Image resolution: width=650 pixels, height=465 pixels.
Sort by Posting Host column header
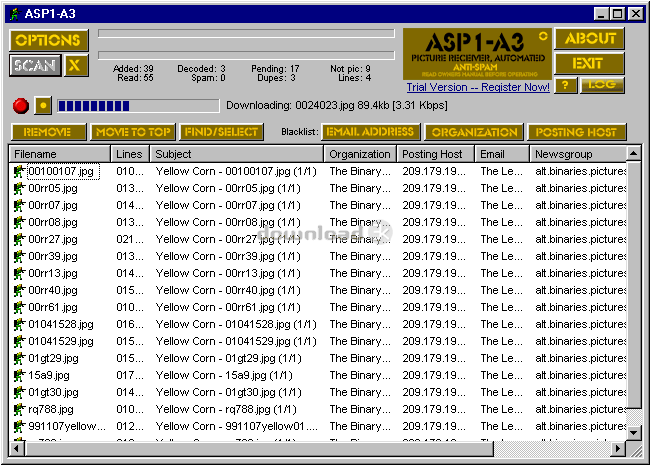pos(435,154)
